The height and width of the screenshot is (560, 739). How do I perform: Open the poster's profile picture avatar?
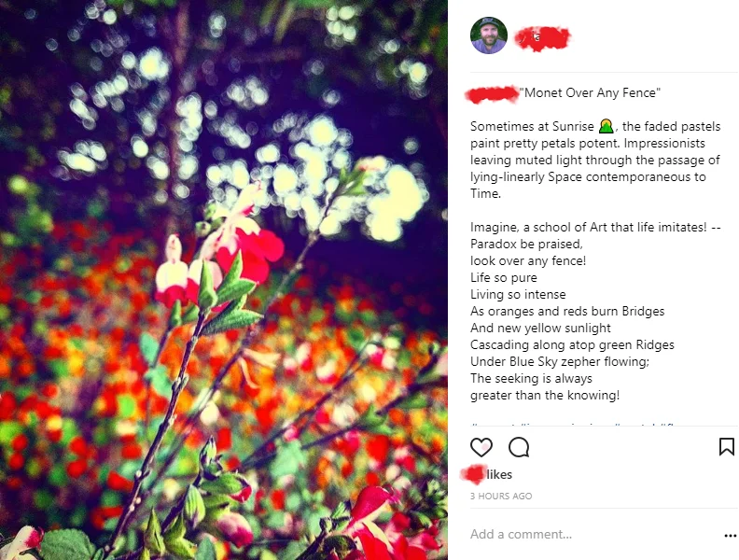coord(489,35)
